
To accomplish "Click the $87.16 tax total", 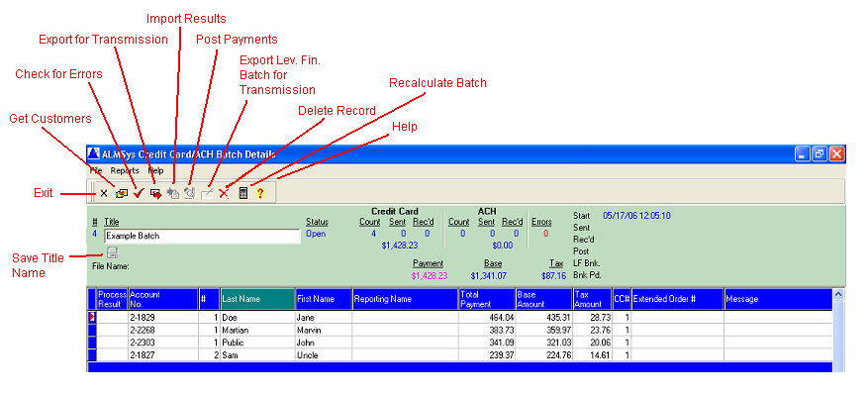I will click(x=553, y=275).
